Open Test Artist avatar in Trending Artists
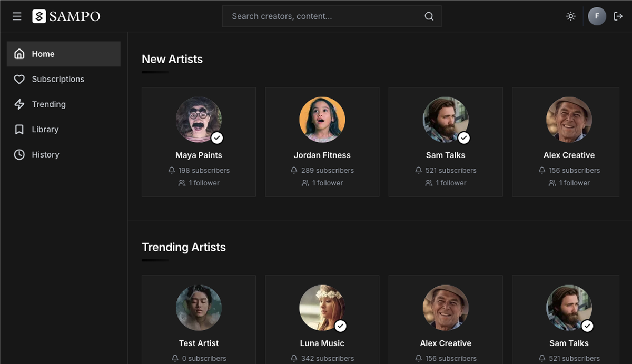 pos(199,308)
